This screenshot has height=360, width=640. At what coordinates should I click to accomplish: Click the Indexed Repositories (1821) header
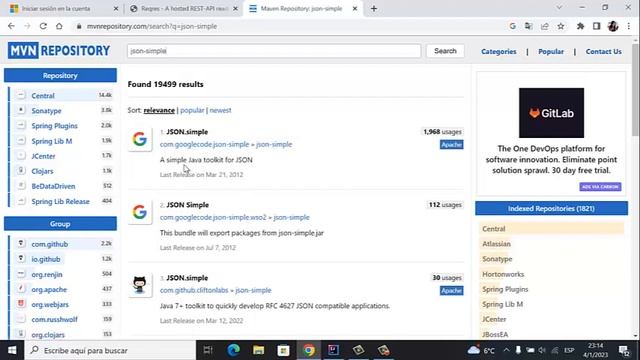click(551, 209)
